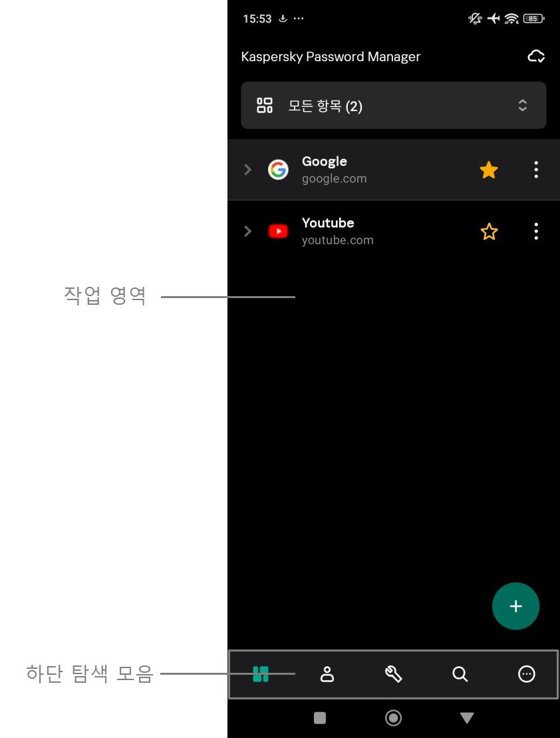Expand the Google entry chevron
Image resolution: width=560 pixels, height=738 pixels.
pyautogui.click(x=247, y=170)
